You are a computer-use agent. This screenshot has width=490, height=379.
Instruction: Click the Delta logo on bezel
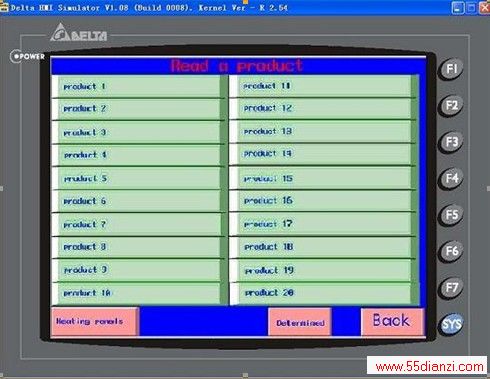pyautogui.click(x=79, y=33)
